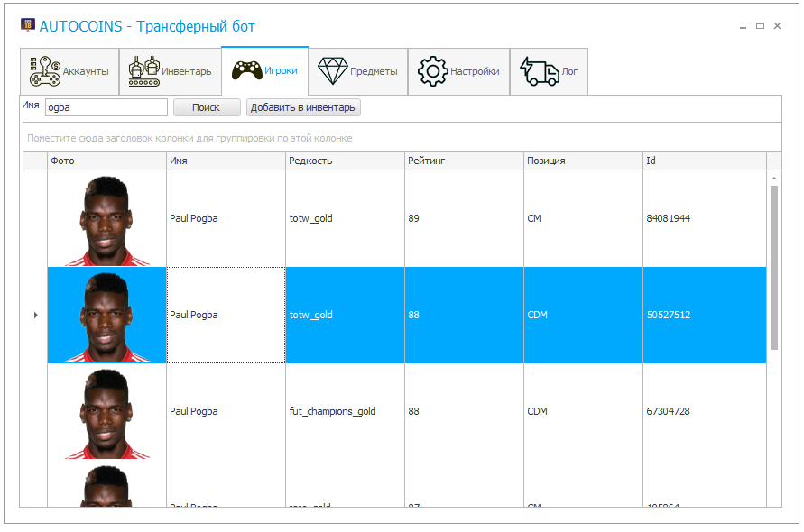The width and height of the screenshot is (804, 532).
Task: Click the column grouping drop panel
Action: pyautogui.click(x=402, y=138)
